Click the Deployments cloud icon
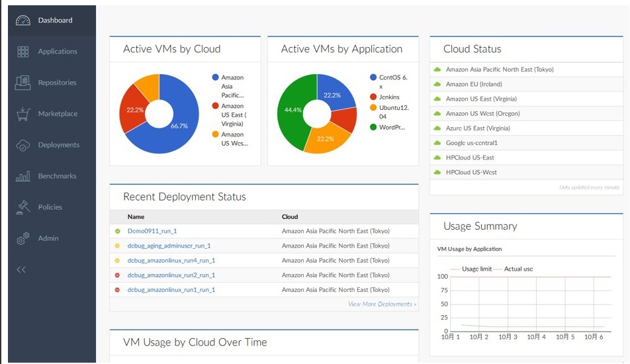Image resolution: width=630 pixels, height=364 pixels. tap(22, 145)
